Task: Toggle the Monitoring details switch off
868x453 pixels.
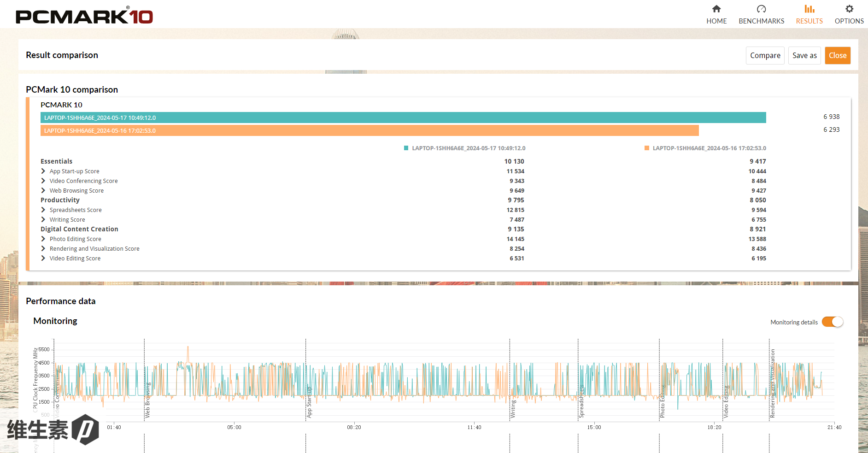Action: [833, 322]
